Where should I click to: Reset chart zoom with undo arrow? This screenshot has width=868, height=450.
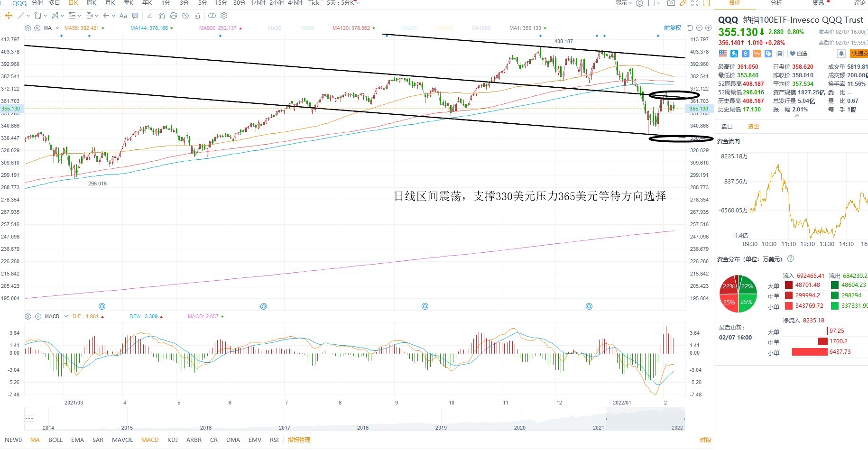point(690,28)
